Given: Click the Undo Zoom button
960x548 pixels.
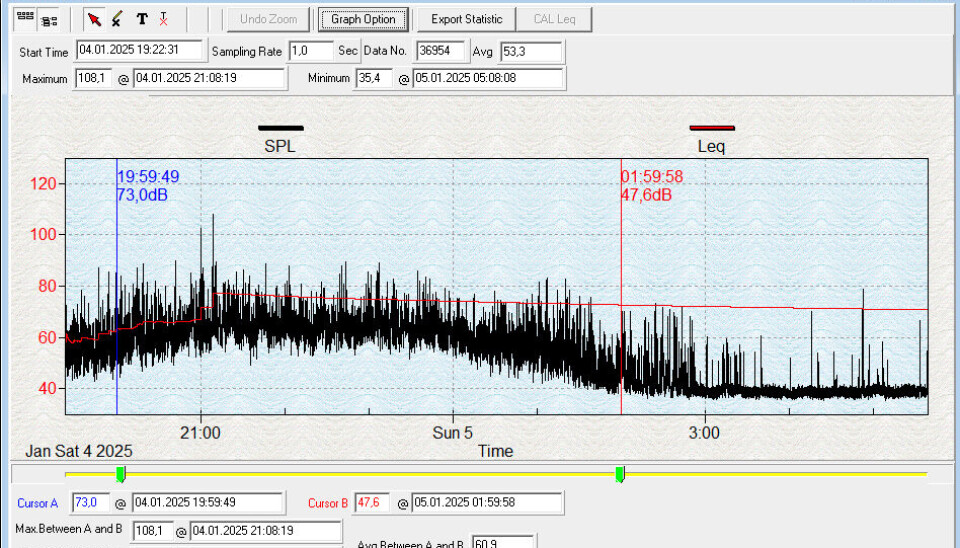Looking at the screenshot, I should 267,19.
